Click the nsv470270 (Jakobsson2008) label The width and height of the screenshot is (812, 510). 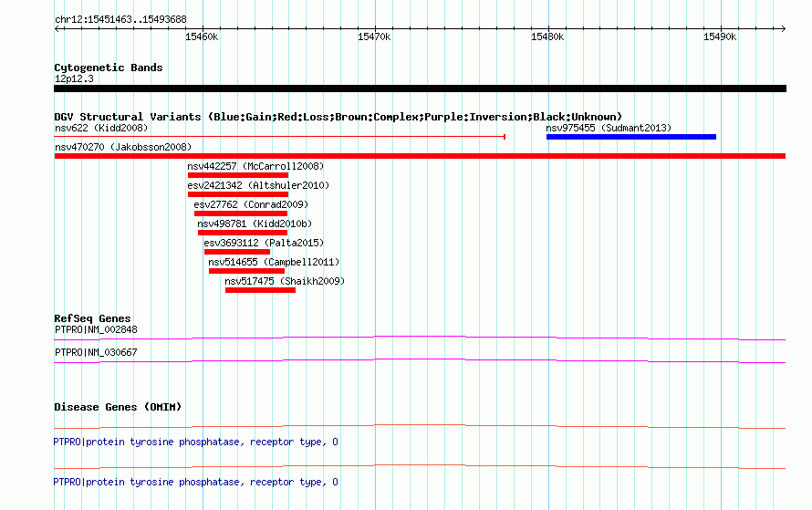coord(123,147)
